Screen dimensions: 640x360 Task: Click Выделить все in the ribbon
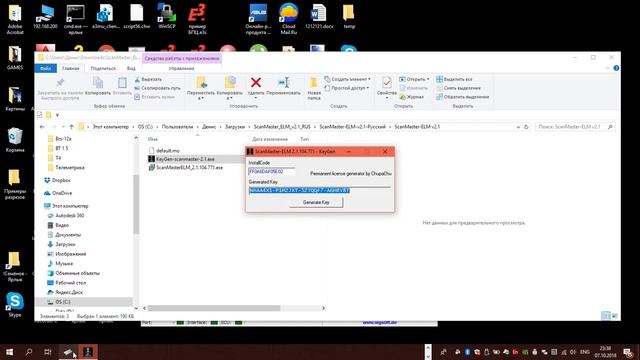(x=454, y=79)
